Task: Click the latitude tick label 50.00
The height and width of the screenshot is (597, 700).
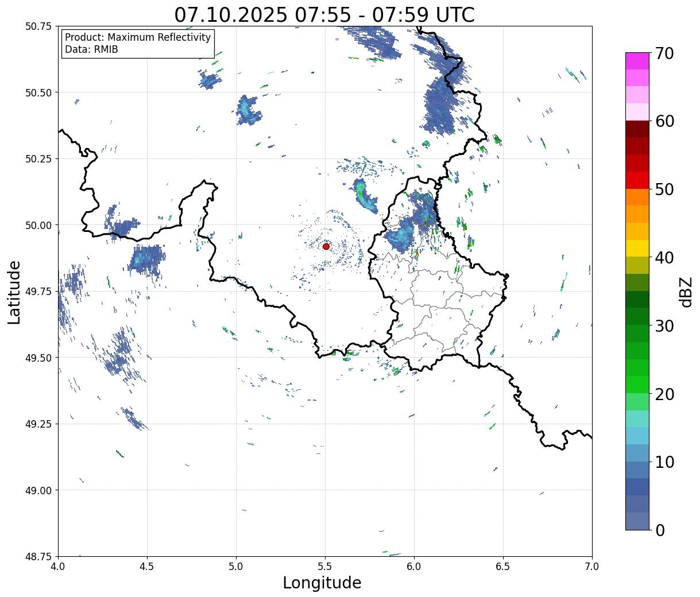Action: coord(38,225)
